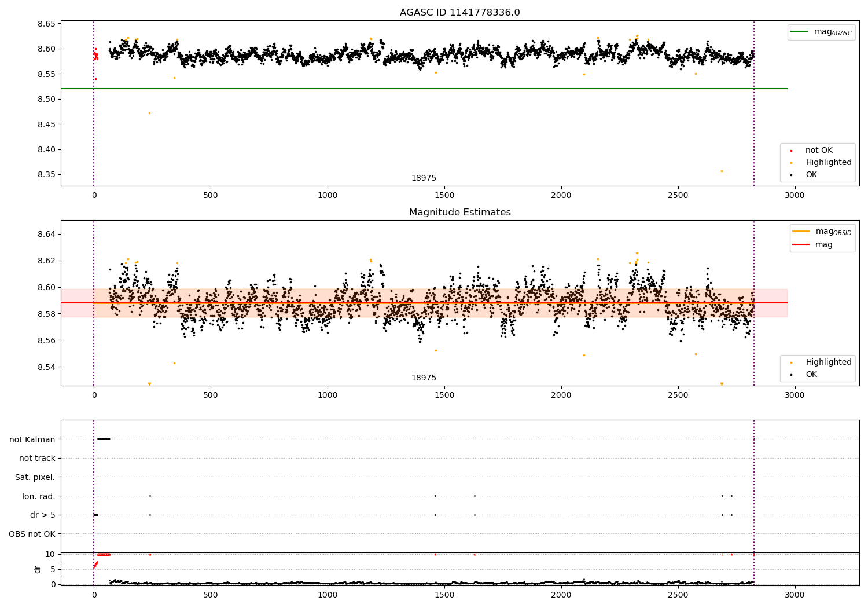Screen dimensions: 868x608
Task: Select the 'not OK' legend entry
Action: (819, 151)
